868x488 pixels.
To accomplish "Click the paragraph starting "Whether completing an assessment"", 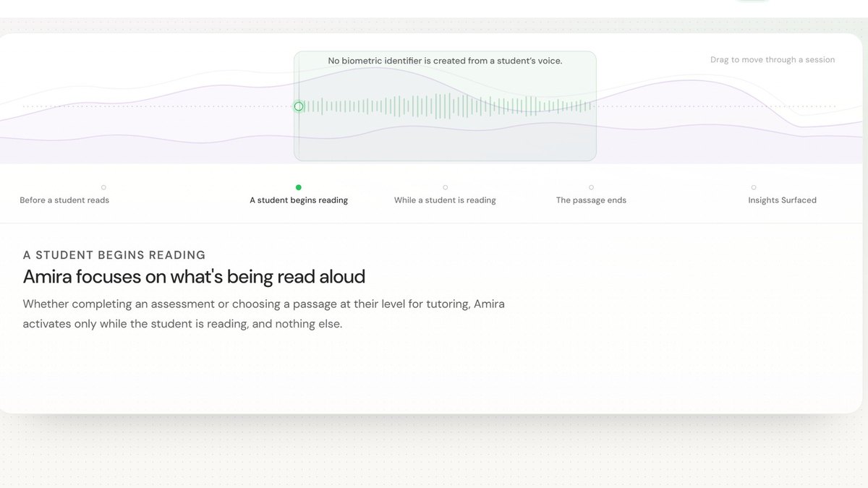I will [264, 314].
